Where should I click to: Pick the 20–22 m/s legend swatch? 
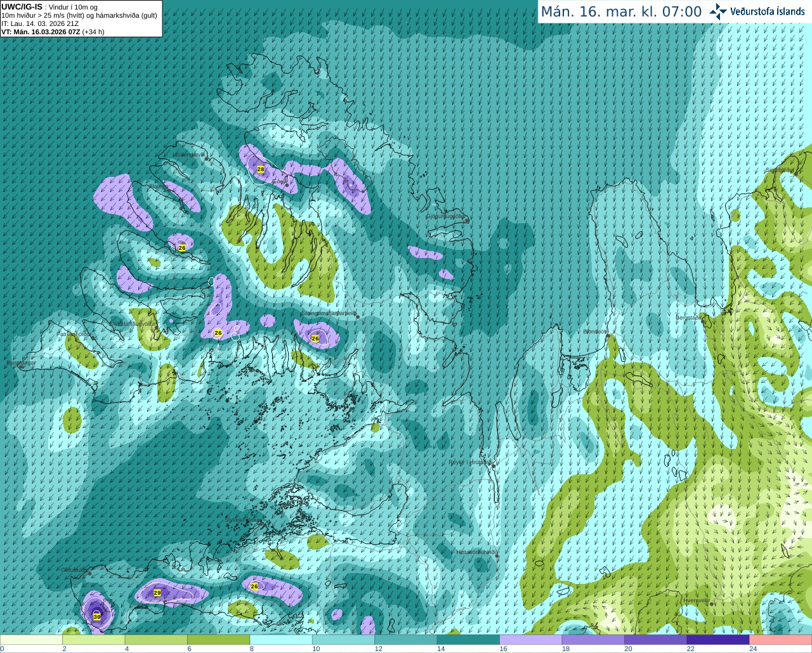(656, 640)
